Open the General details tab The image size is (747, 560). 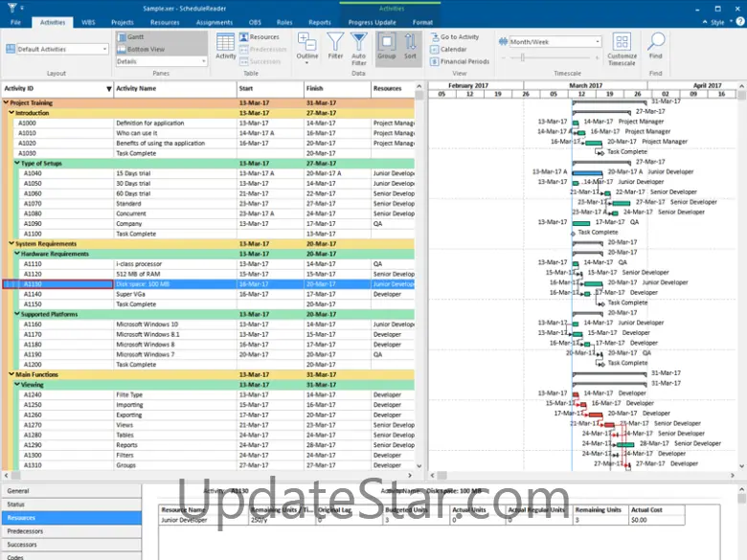click(72, 491)
